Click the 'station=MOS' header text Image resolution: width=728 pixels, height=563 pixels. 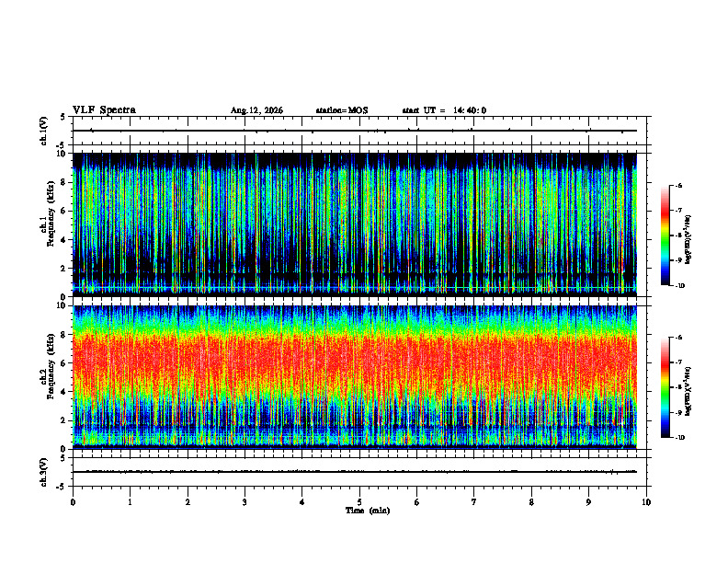point(342,110)
